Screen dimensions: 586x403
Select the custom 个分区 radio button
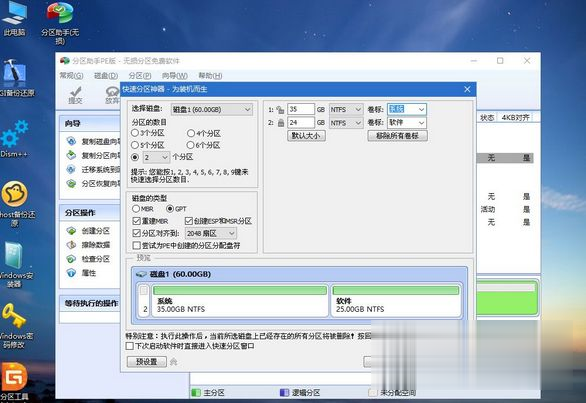click(135, 157)
